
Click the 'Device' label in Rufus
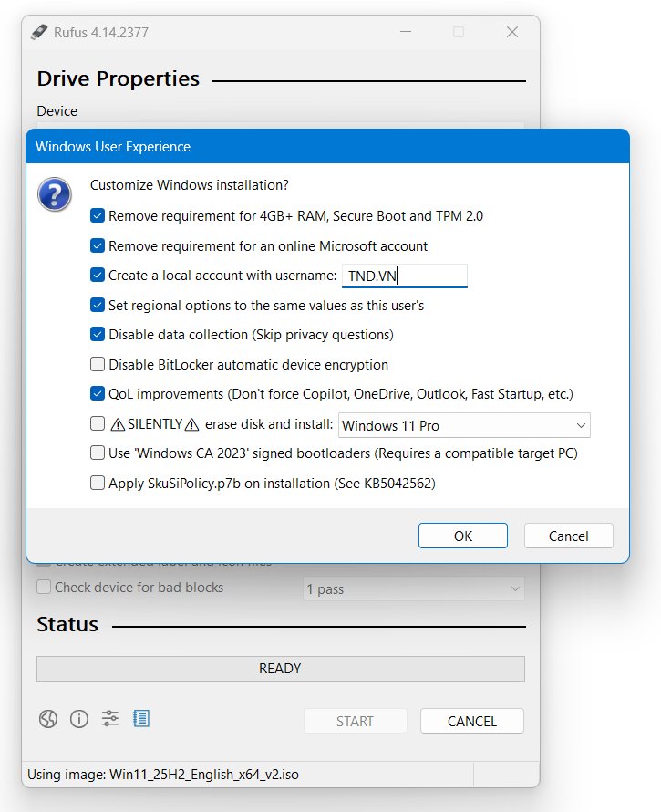click(x=57, y=110)
